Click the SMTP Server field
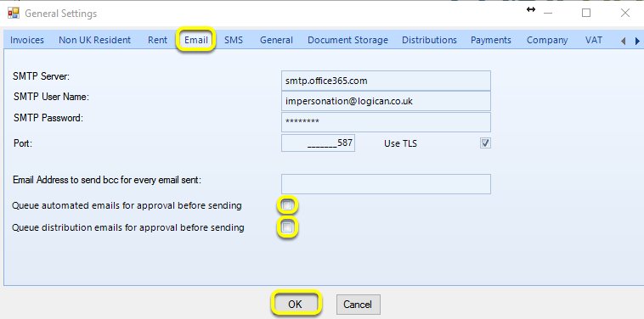The width and height of the screenshot is (644, 319). (x=386, y=81)
